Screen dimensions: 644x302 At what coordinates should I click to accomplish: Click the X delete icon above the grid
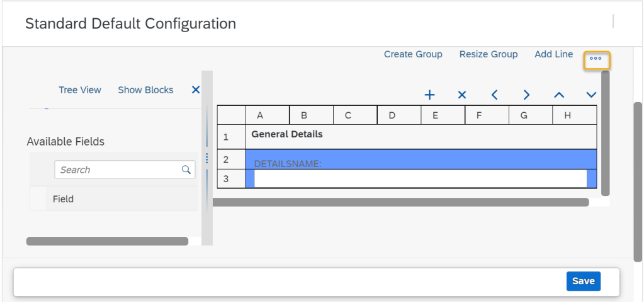point(462,95)
